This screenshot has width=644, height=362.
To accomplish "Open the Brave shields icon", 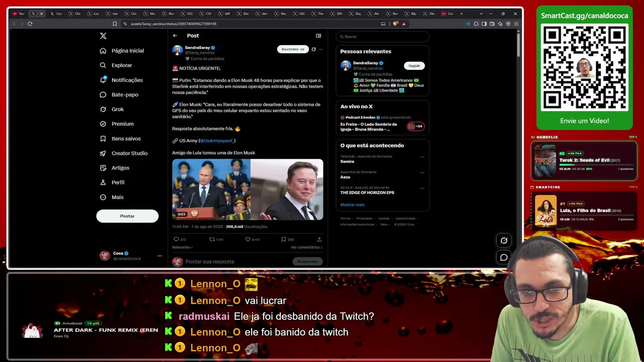I will pos(395,24).
